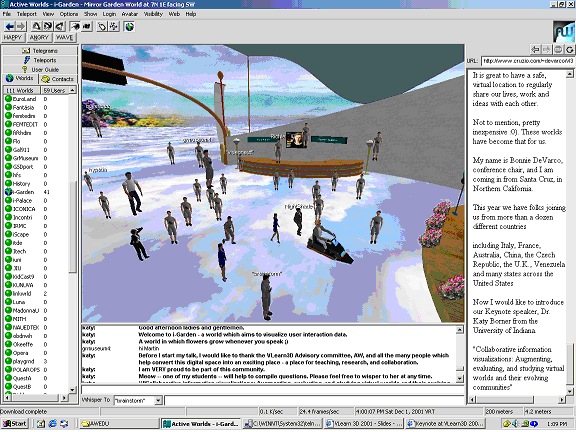Click the web panel forward arrow
The height and width of the screenshot is (432, 576).
pos(547,49)
